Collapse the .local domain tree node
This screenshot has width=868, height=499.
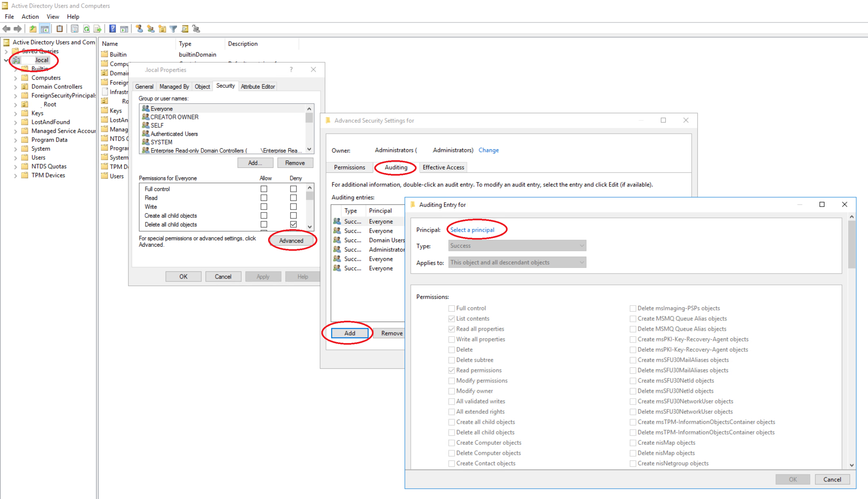[x=6, y=60]
